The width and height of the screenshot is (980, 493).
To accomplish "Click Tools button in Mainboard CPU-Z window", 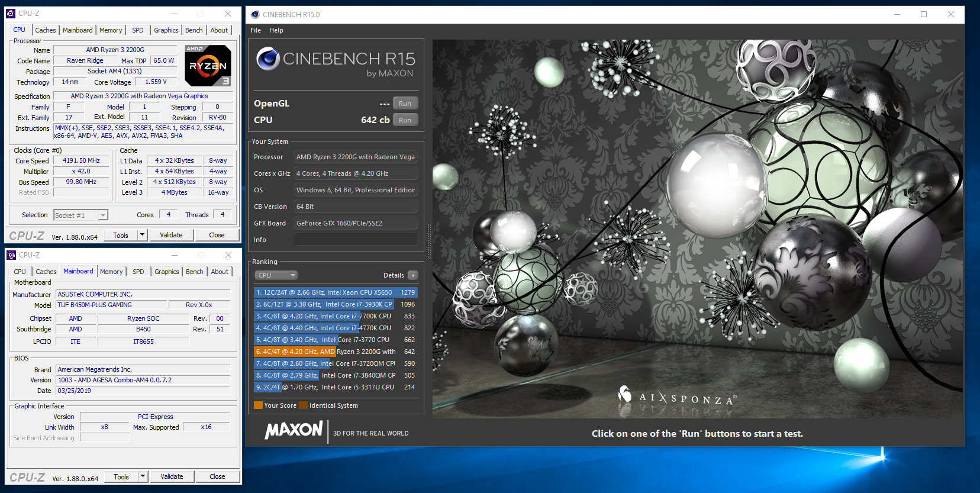I will click(x=121, y=476).
